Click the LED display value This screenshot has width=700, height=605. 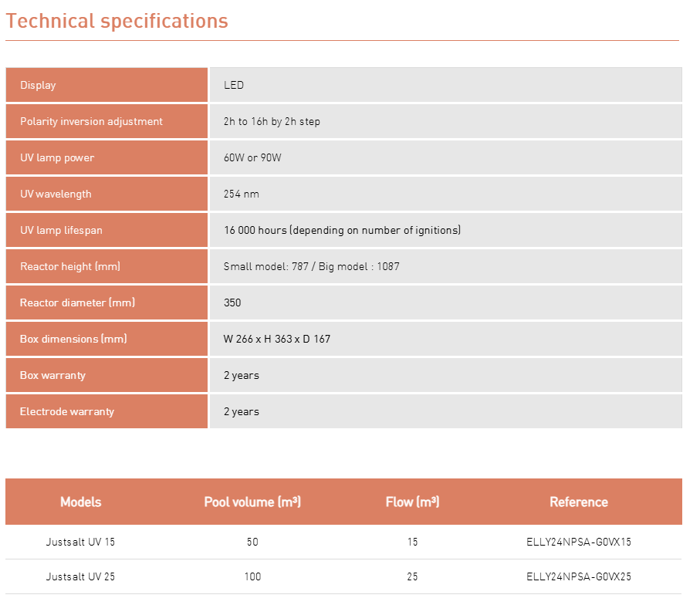coord(234,85)
